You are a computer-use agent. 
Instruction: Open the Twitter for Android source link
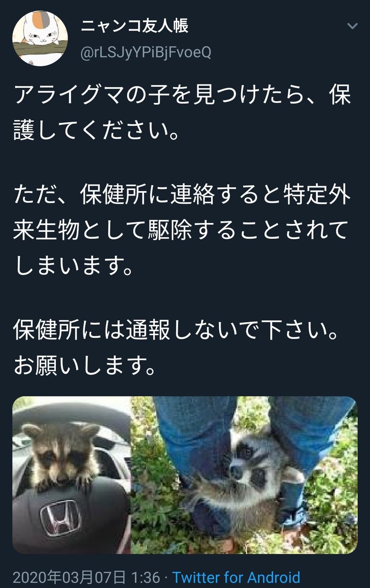tap(236, 577)
